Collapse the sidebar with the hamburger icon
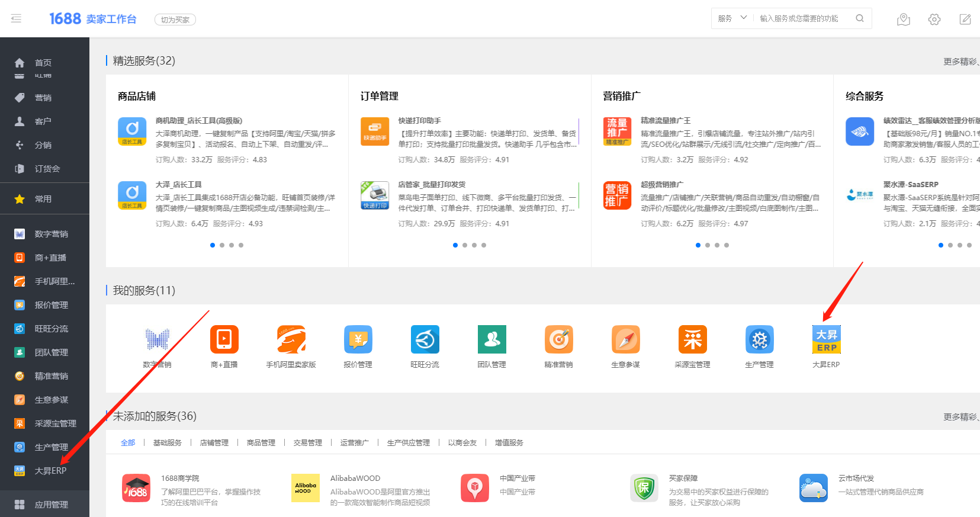 tap(16, 18)
